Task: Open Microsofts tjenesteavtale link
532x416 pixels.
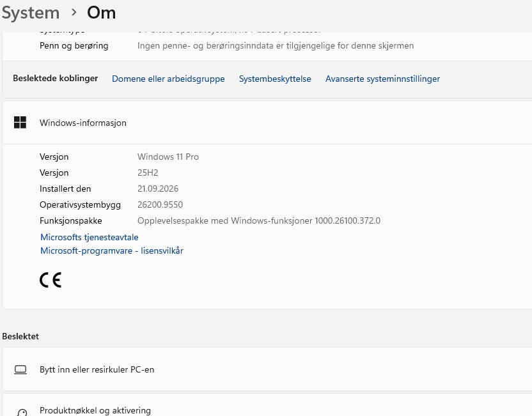Action: point(90,237)
